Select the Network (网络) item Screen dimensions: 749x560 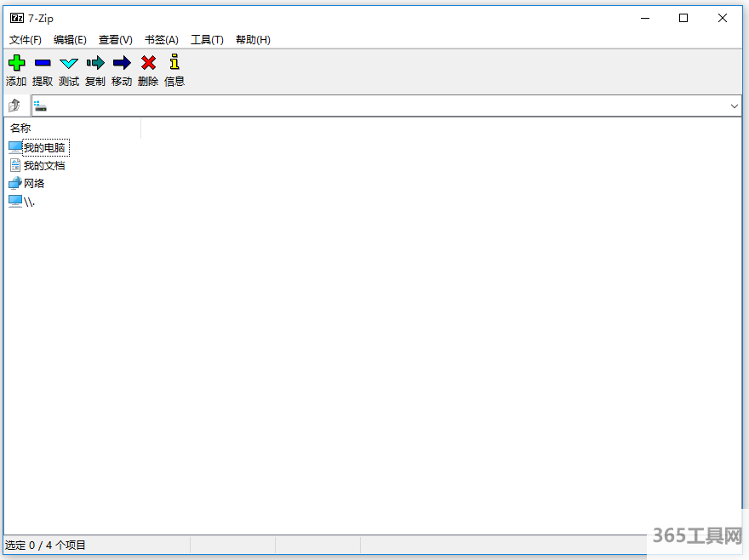(x=33, y=184)
